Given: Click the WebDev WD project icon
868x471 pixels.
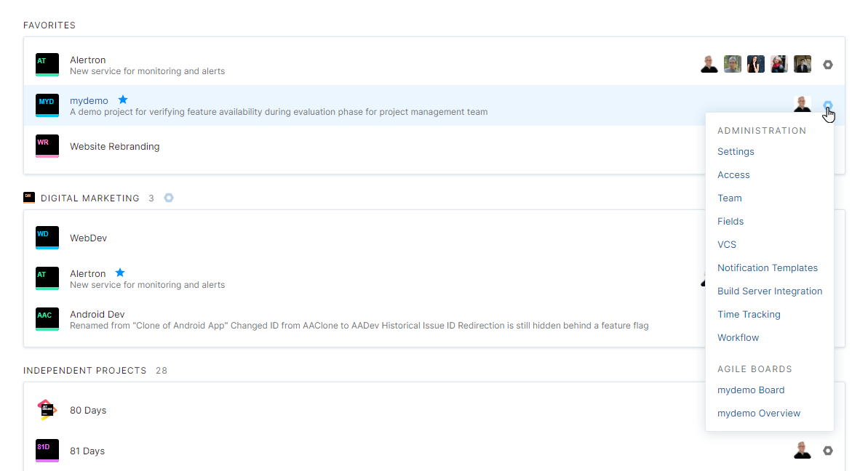Looking at the screenshot, I should 47,238.
